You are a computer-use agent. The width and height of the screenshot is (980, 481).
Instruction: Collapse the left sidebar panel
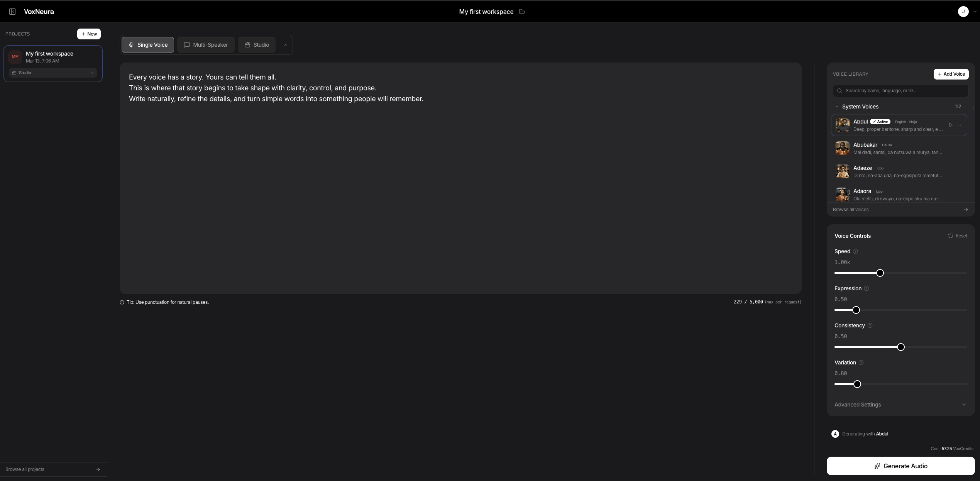click(x=12, y=12)
